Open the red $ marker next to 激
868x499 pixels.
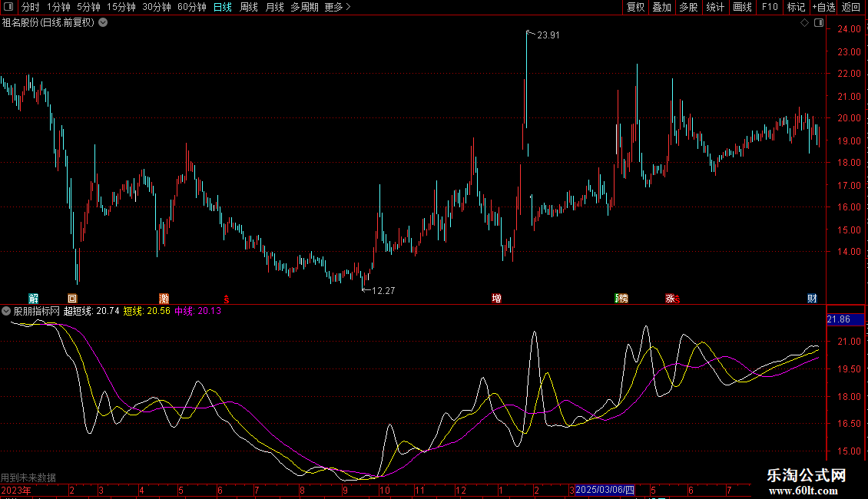[227, 299]
